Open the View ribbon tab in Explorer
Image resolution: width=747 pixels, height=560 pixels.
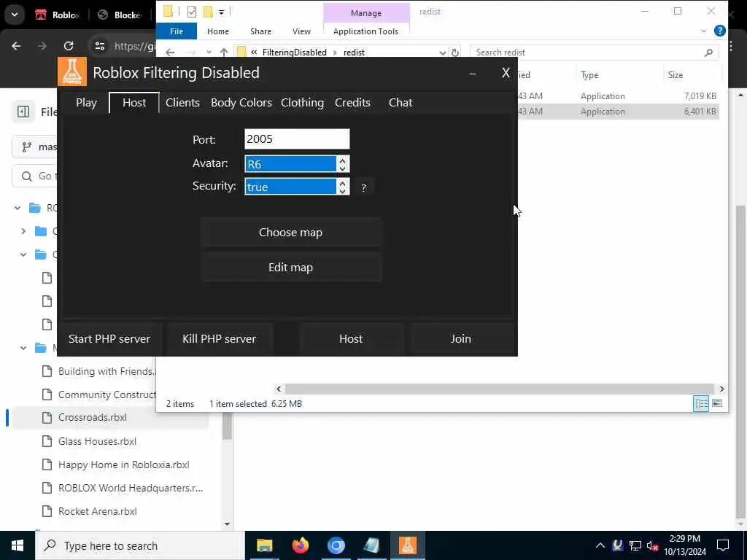click(301, 31)
